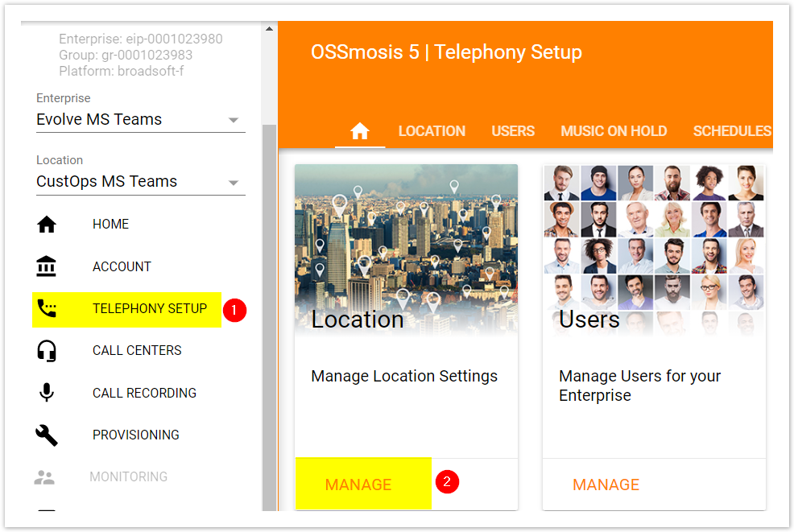Screen dimensions: 794x532
Task: Expand the Location dropdown arrow
Action: [x=234, y=183]
